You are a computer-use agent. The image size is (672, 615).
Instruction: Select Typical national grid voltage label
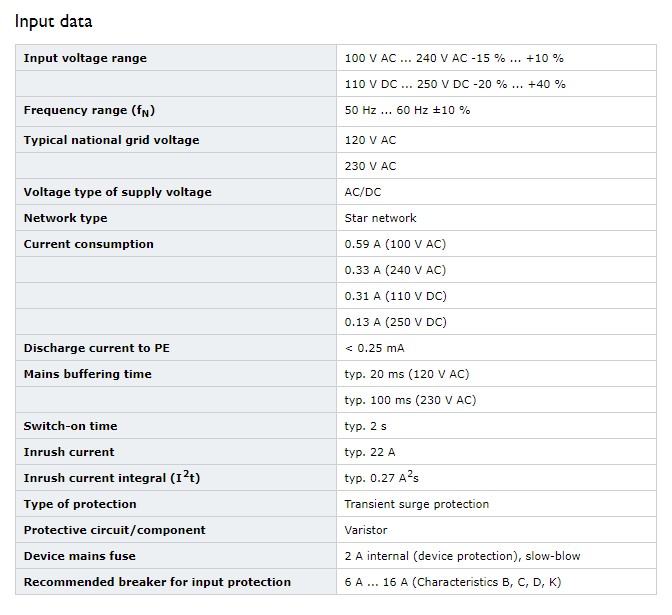pos(111,140)
